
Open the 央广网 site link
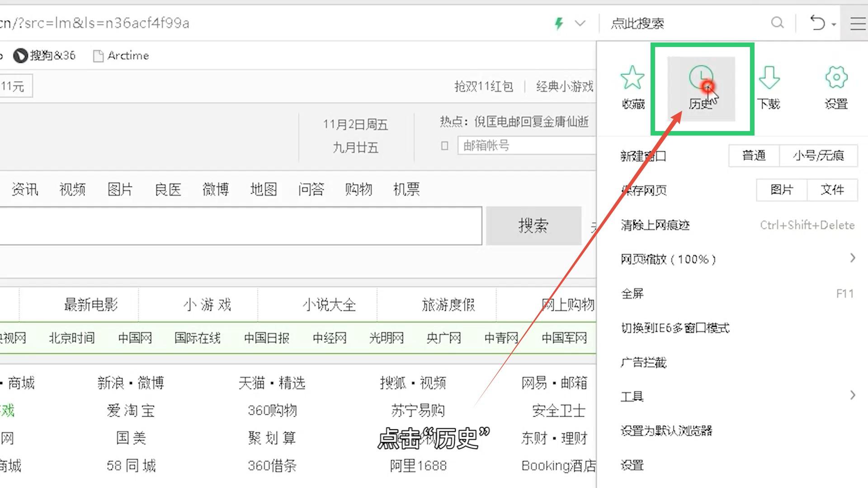coord(443,338)
